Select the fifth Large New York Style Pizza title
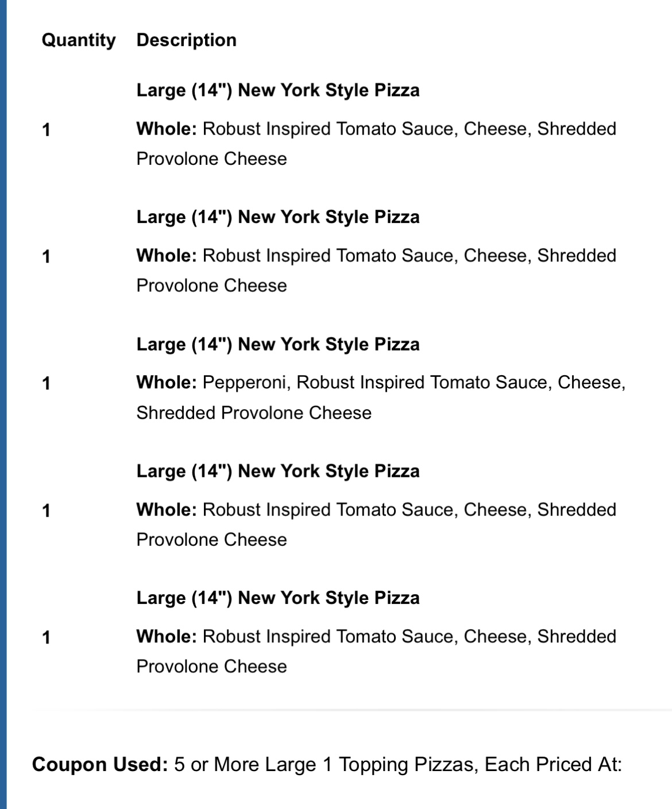Viewport: 672px width, 809px height. tap(277, 598)
